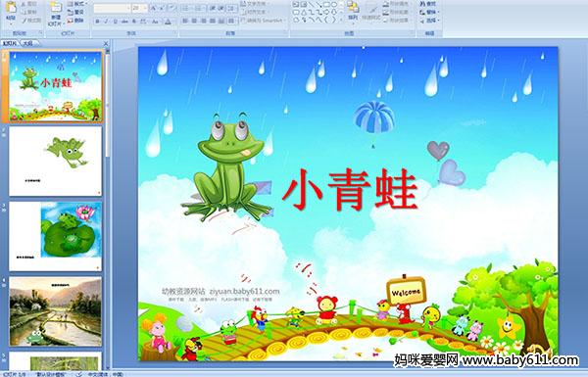Open the font name dropdown
The width and height of the screenshot is (588, 377).
coord(128,8)
